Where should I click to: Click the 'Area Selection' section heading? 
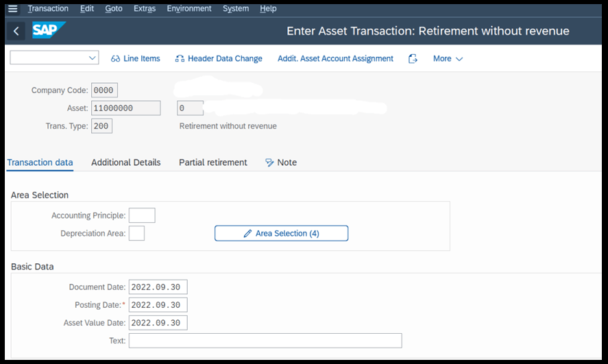tap(40, 195)
